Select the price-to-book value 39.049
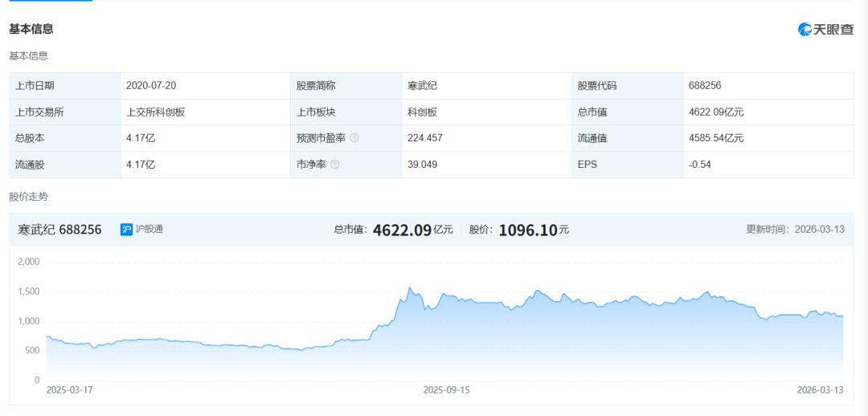The width and height of the screenshot is (868, 416). (423, 165)
